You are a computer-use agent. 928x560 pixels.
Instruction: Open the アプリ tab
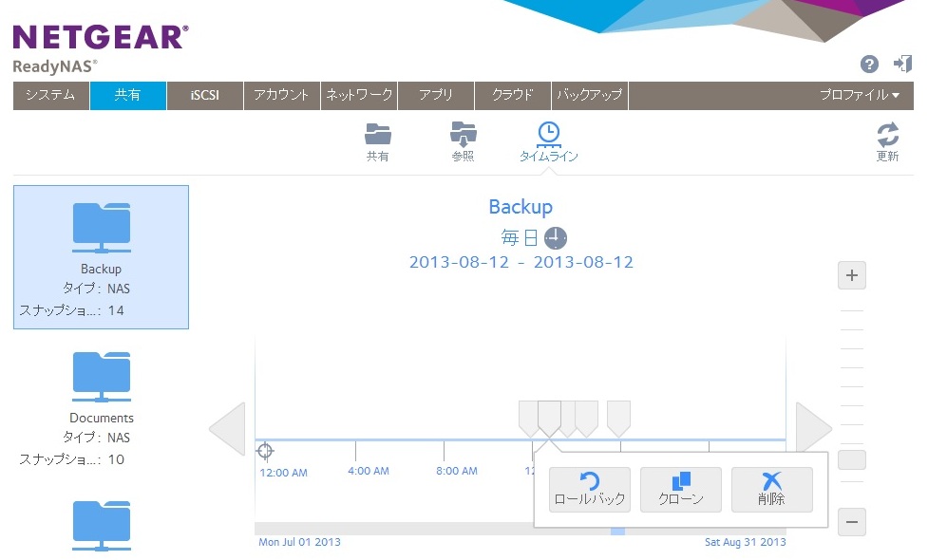(436, 95)
